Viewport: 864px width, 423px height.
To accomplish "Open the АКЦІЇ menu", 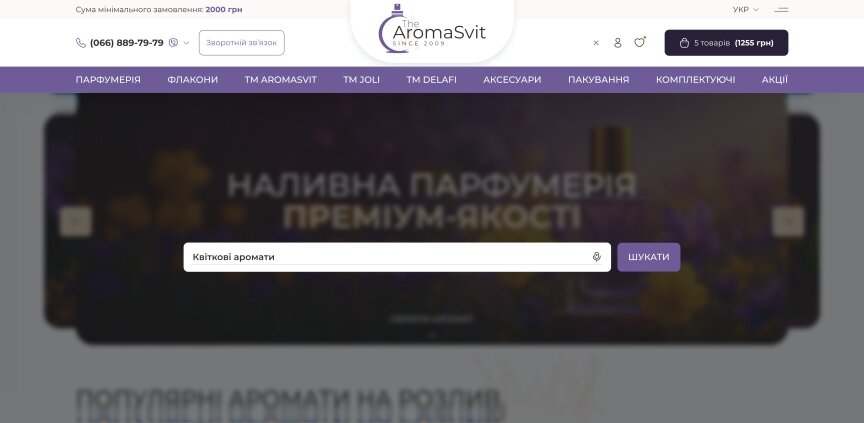I will pyautogui.click(x=775, y=80).
